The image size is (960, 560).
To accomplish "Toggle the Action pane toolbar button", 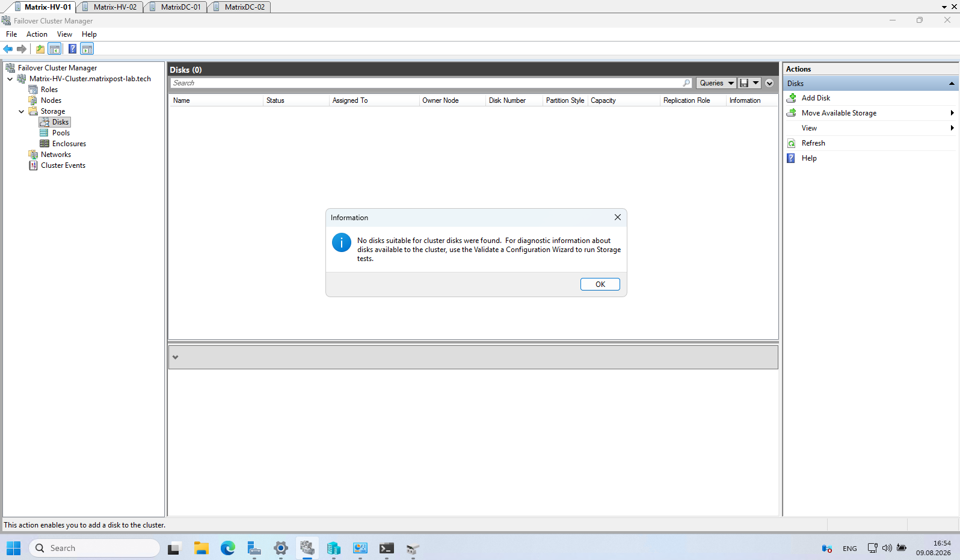I will coord(87,49).
